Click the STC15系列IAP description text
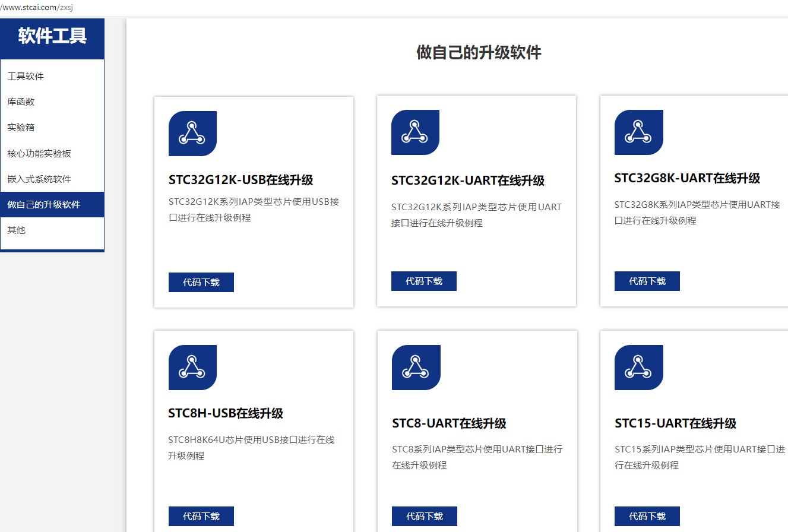This screenshot has height=532, width=788. pos(700,457)
